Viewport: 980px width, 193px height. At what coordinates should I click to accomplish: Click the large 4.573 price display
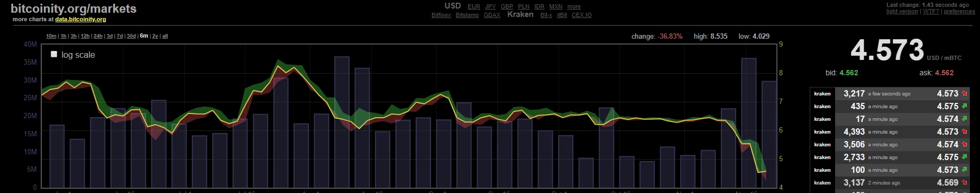pyautogui.click(x=887, y=50)
